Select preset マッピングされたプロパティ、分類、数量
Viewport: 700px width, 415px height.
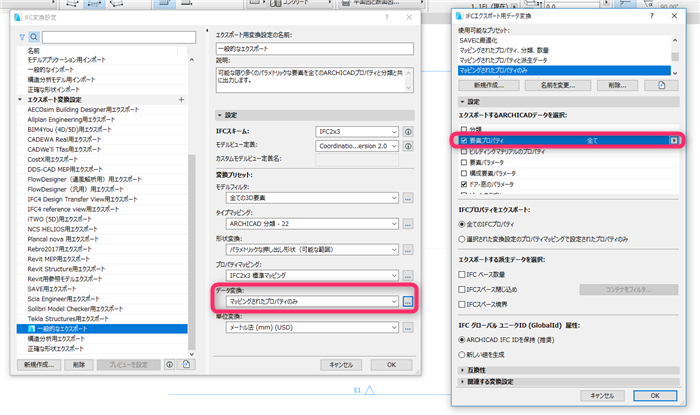564,50
